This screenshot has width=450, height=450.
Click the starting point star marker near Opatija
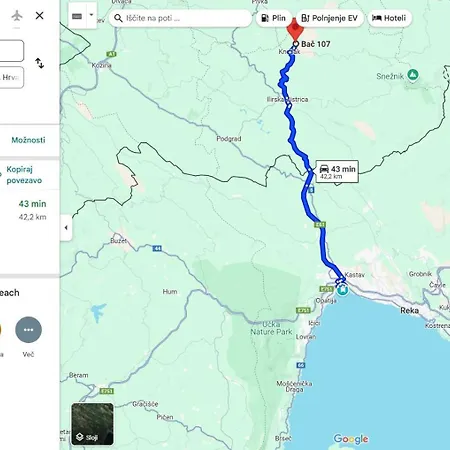(342, 290)
